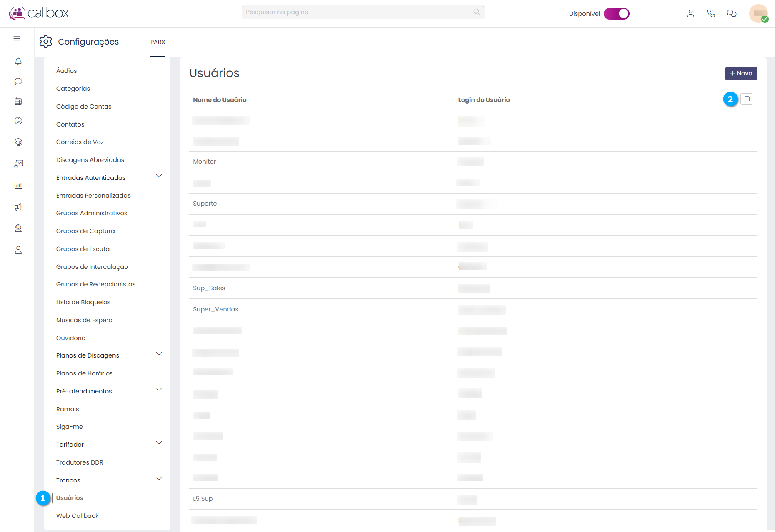The height and width of the screenshot is (532, 775).
Task: Open the bar chart reports icon
Action: [18, 185]
